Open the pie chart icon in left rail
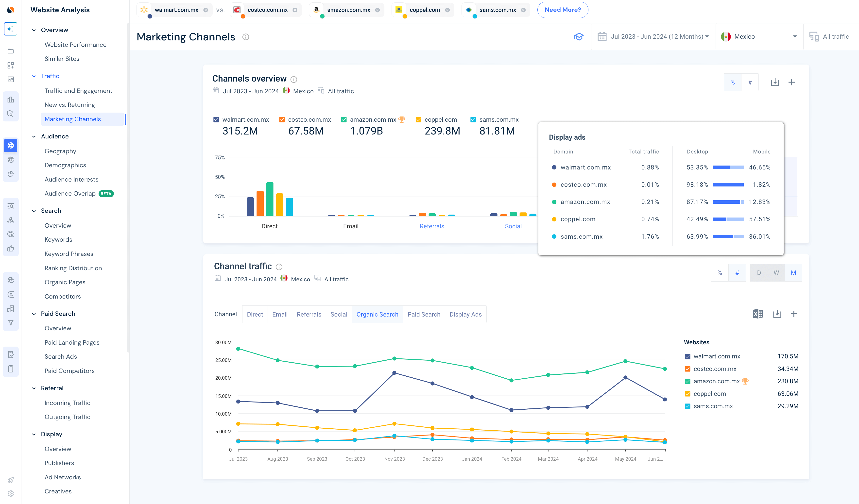 click(x=11, y=174)
